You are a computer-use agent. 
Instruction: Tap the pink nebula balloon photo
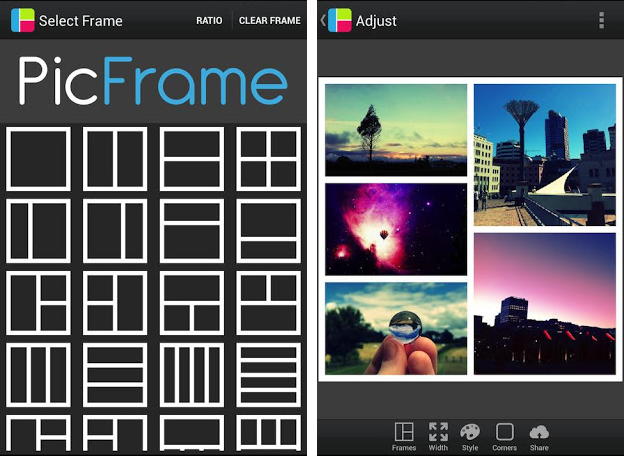(396, 229)
